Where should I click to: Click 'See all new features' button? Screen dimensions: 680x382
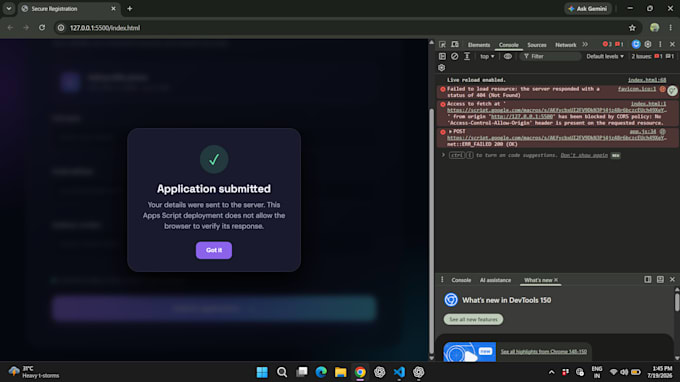coord(473,320)
